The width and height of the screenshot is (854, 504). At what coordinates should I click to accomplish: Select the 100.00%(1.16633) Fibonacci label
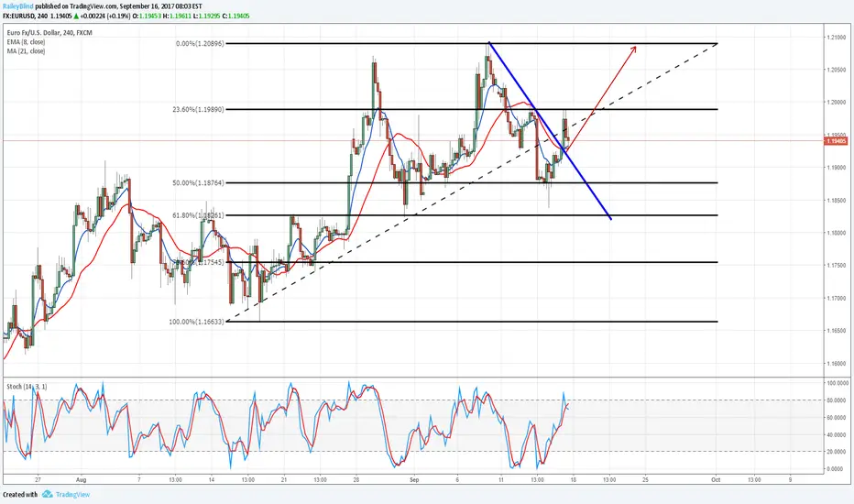tap(197, 322)
